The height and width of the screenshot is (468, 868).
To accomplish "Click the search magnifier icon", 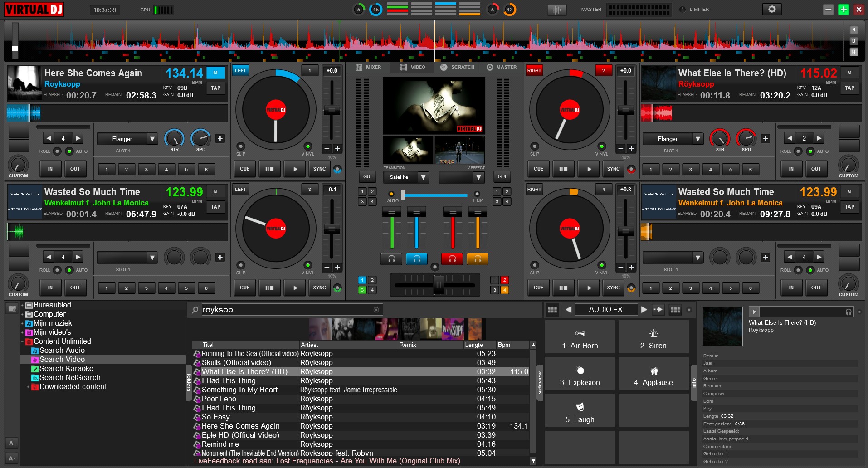I will point(195,310).
